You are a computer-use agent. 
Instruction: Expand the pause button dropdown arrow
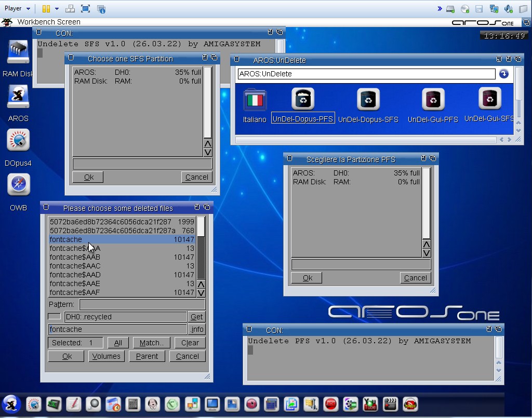(57, 9)
